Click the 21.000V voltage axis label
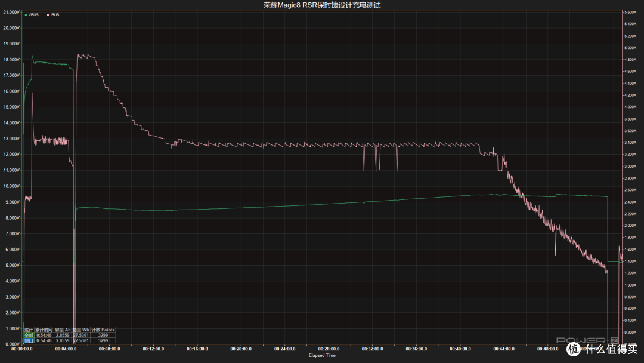This screenshot has width=644, height=363. (11, 13)
